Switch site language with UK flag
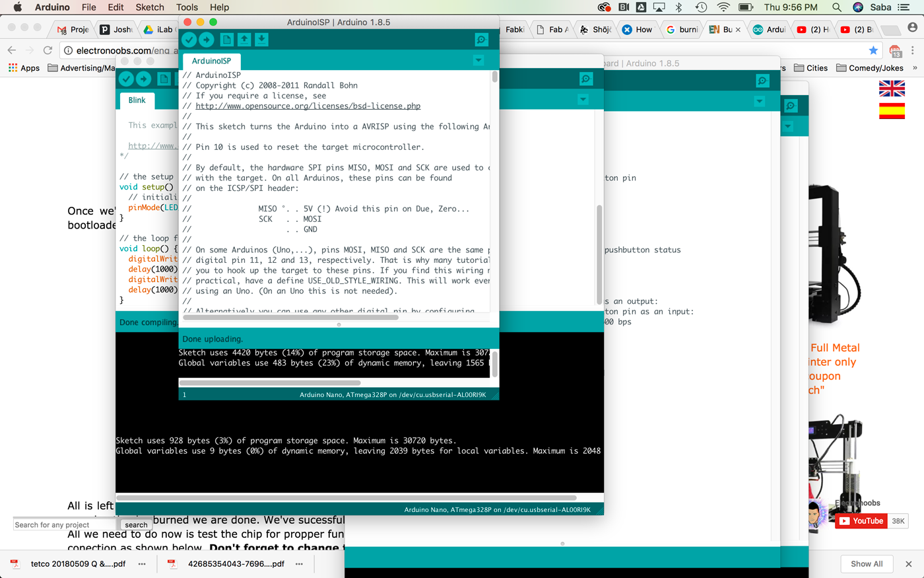Screen dimensions: 924x578 pyautogui.click(x=892, y=89)
